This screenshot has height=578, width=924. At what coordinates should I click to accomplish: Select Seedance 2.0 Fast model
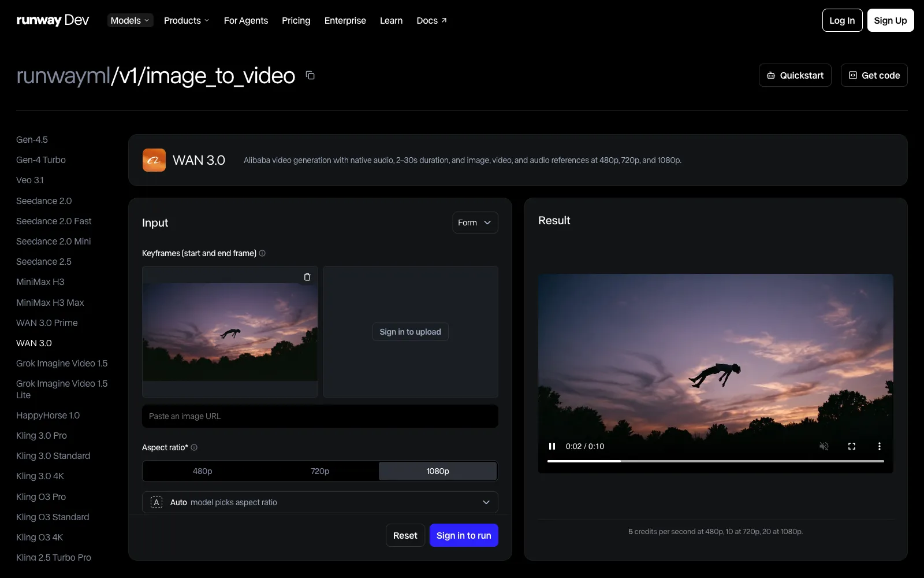coord(54,221)
